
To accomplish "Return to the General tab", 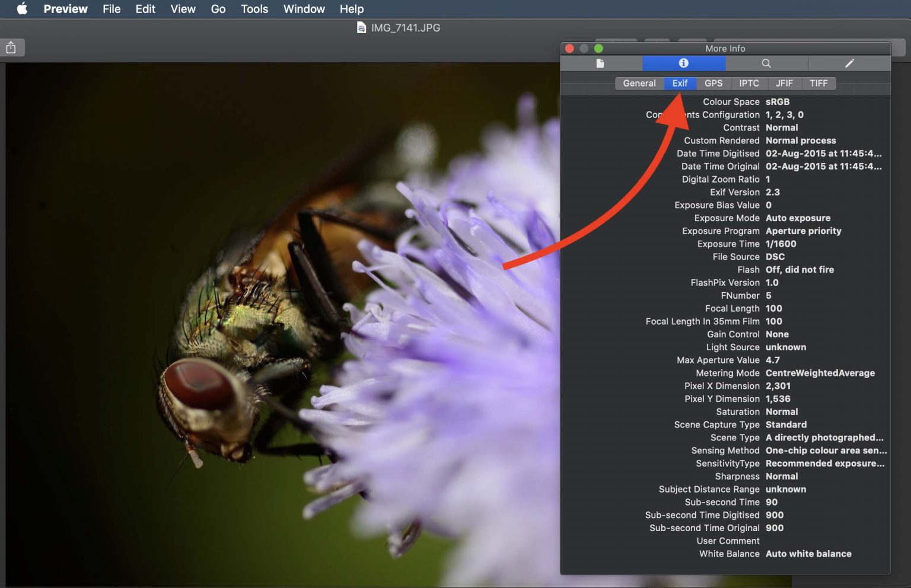I will point(639,83).
